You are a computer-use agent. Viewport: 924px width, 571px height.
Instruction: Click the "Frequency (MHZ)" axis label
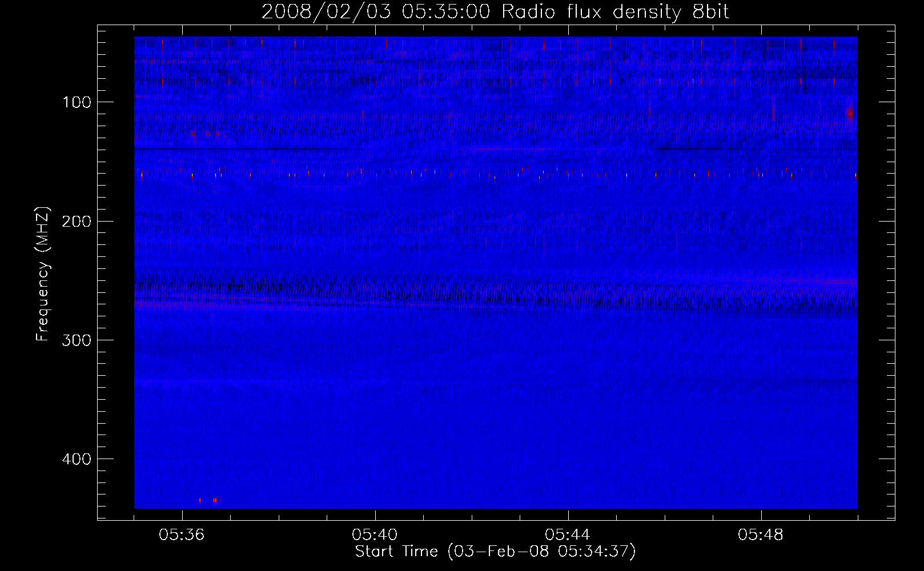pyautogui.click(x=43, y=274)
